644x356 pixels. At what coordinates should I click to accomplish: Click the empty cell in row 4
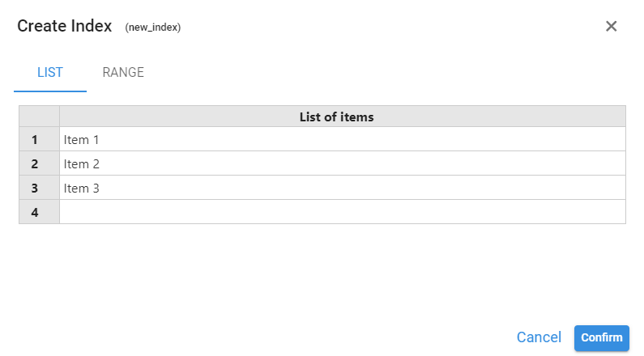tap(342, 212)
